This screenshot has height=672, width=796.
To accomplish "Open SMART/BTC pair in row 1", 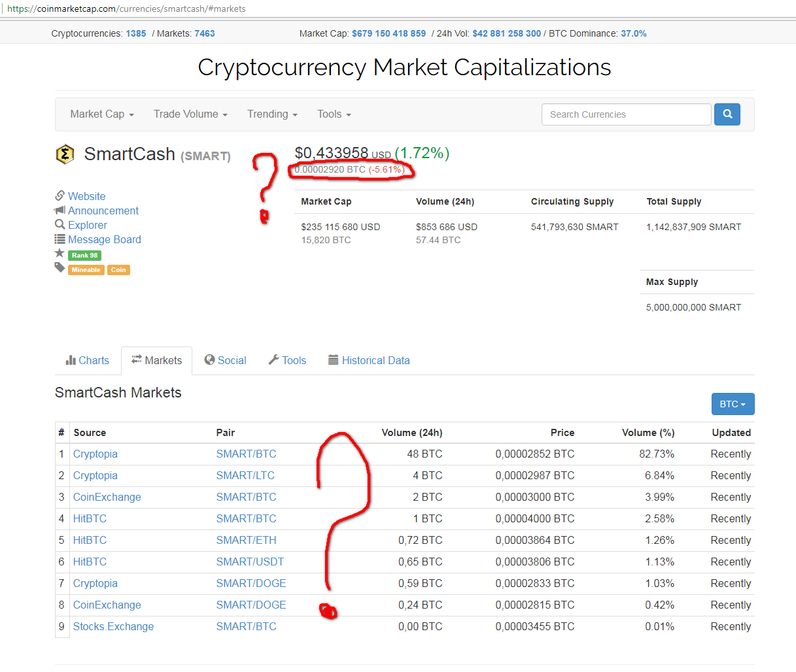I will (x=247, y=454).
